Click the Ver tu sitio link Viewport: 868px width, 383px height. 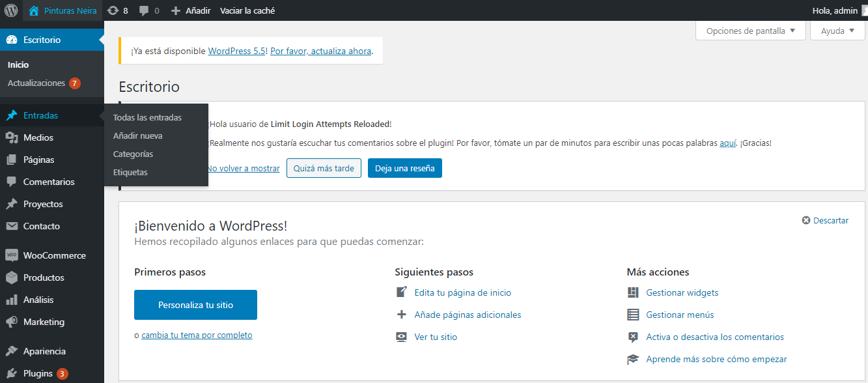436,337
